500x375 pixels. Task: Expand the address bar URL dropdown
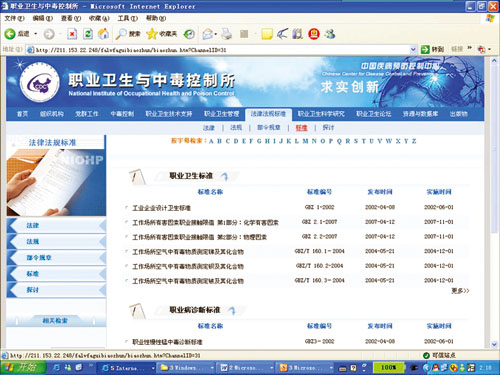coord(413,50)
